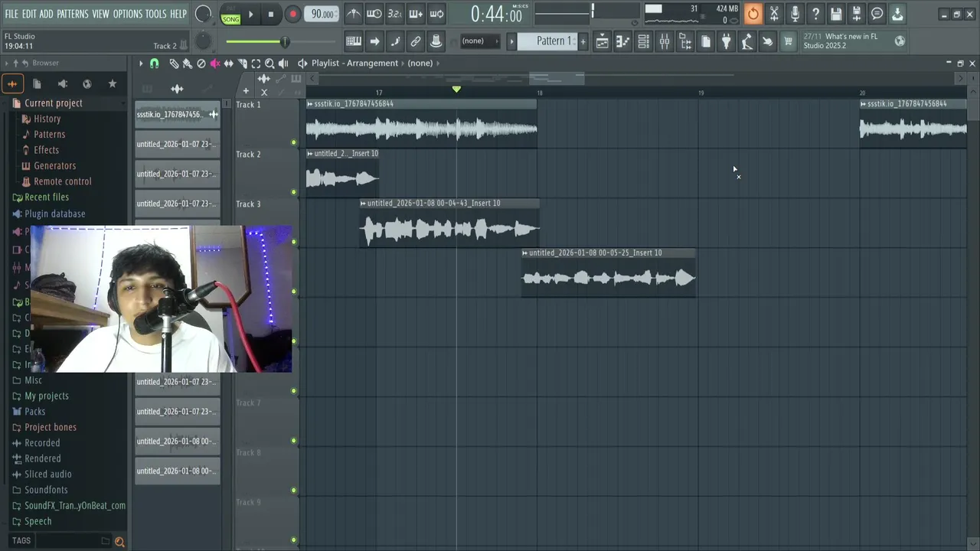Image resolution: width=980 pixels, height=551 pixels.
Task: Select the pink Mute tool
Action: [215, 64]
